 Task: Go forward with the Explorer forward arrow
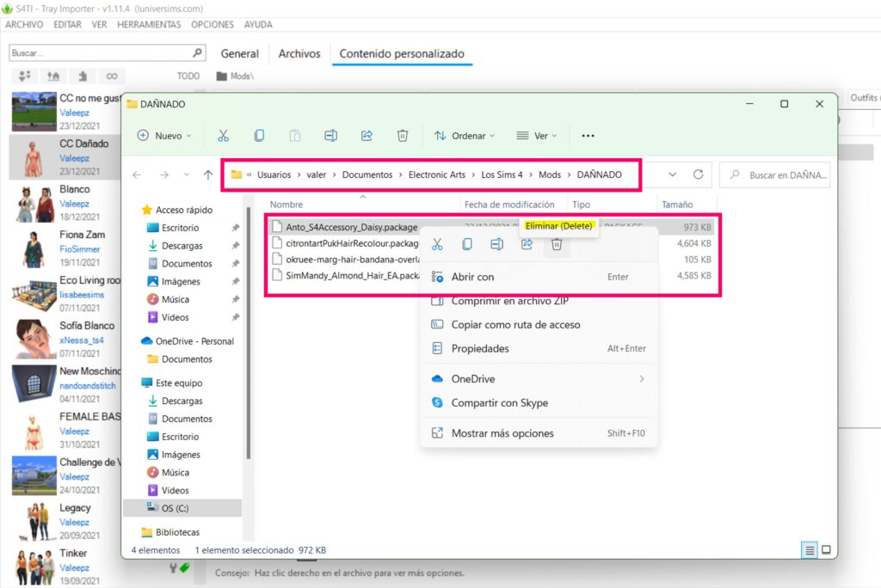coord(164,175)
